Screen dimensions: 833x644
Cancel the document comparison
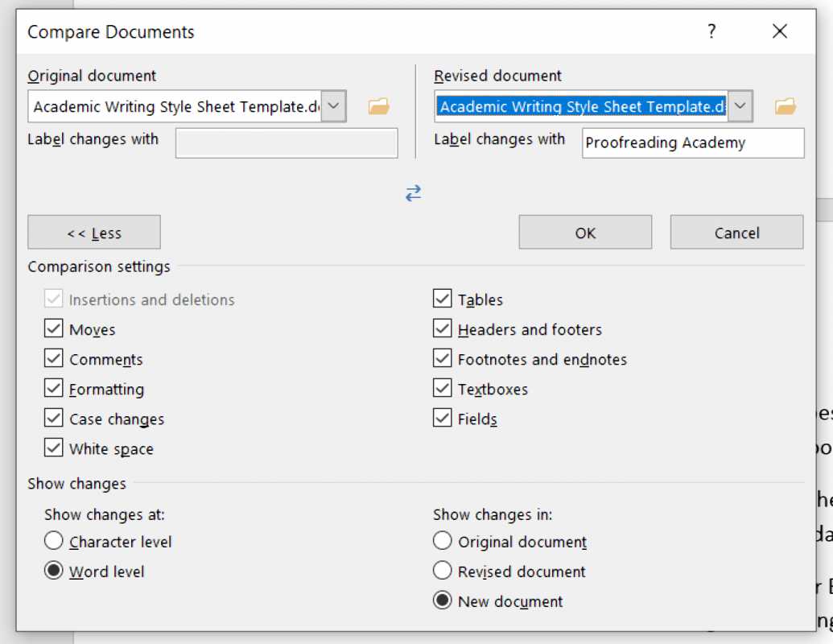[x=737, y=232]
